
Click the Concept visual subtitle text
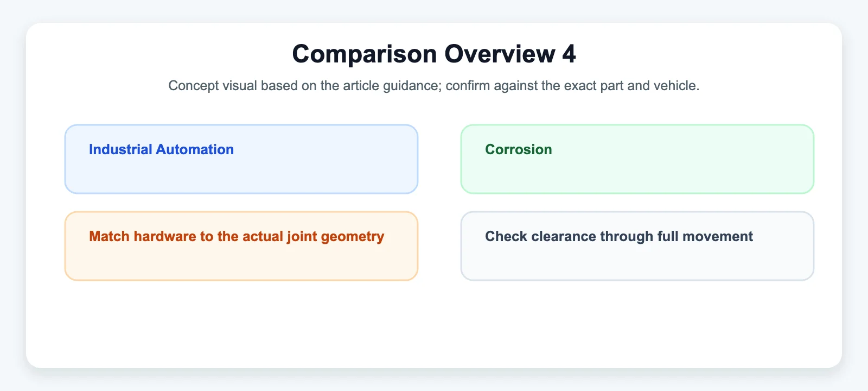pos(434,86)
